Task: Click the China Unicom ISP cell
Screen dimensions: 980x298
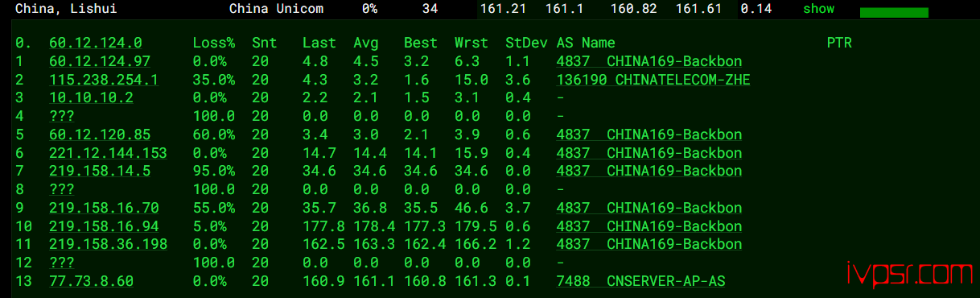Action: tap(277, 9)
